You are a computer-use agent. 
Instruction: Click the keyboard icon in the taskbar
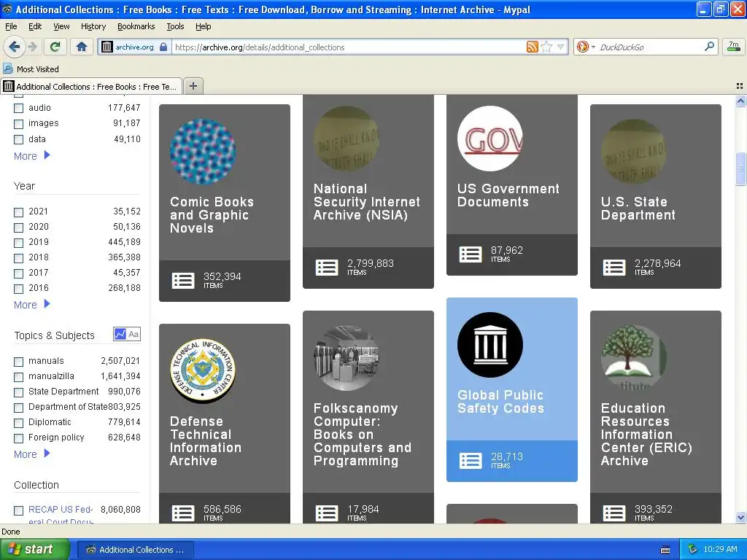click(x=665, y=550)
